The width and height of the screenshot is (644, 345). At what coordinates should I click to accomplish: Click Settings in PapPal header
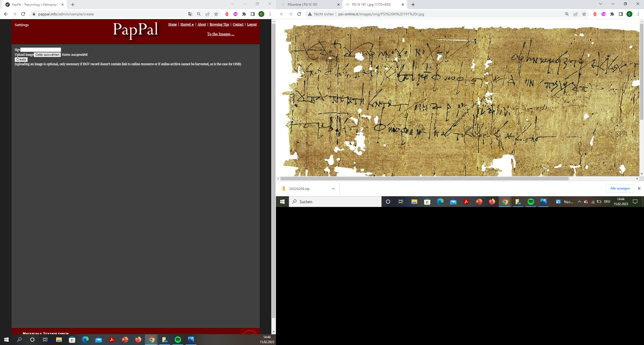(22, 25)
